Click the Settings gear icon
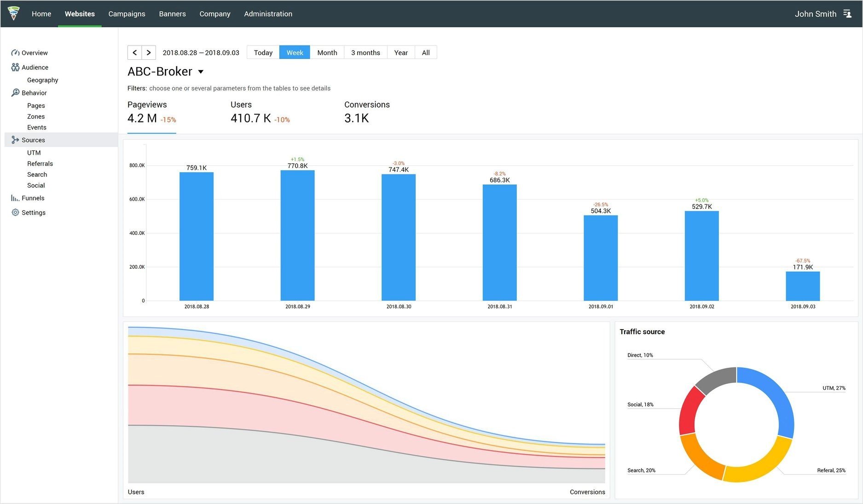 tap(15, 213)
